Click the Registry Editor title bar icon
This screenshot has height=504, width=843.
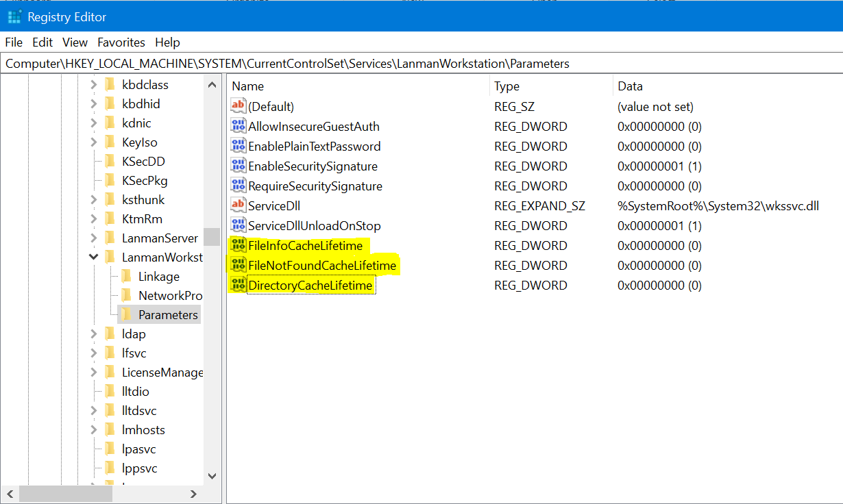(14, 17)
